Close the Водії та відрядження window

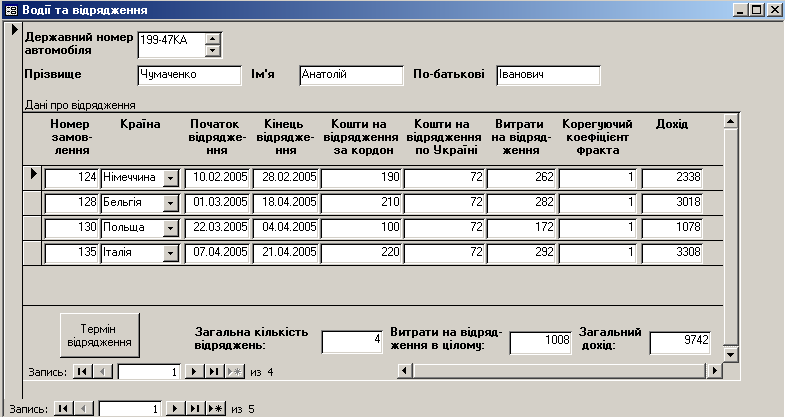pos(774,10)
